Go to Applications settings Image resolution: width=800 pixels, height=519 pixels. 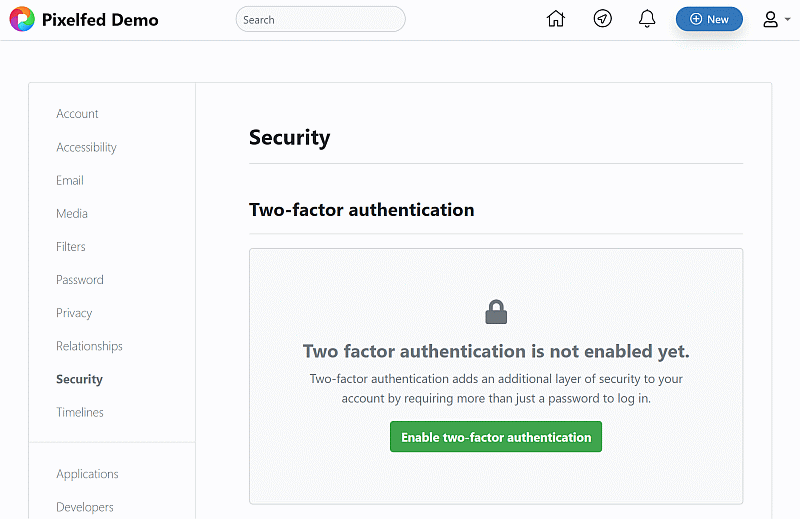[87, 474]
